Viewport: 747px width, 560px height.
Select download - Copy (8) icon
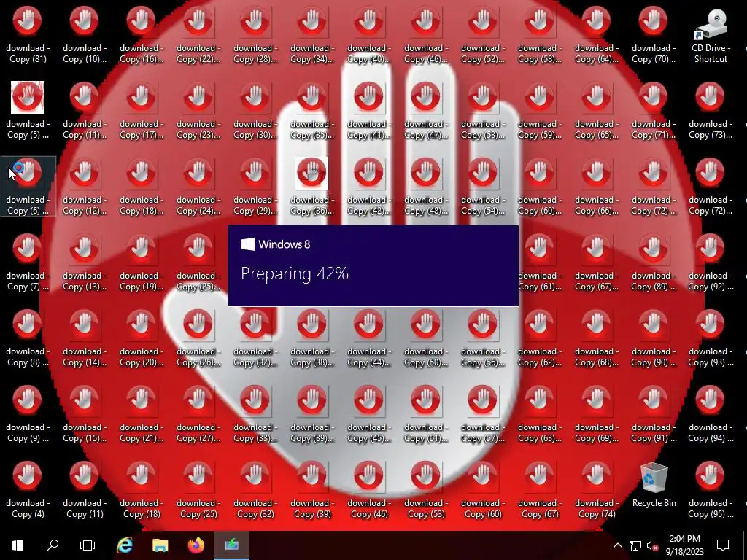click(27, 338)
